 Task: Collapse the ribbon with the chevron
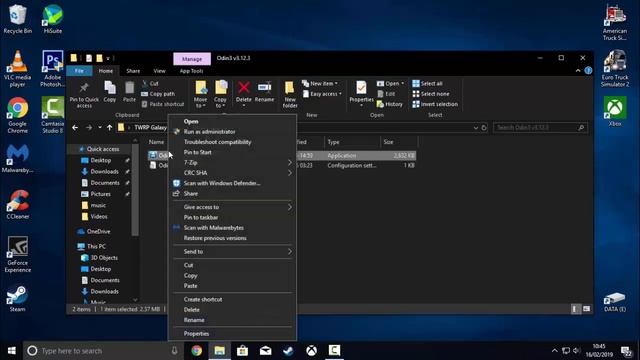pyautogui.click(x=578, y=71)
